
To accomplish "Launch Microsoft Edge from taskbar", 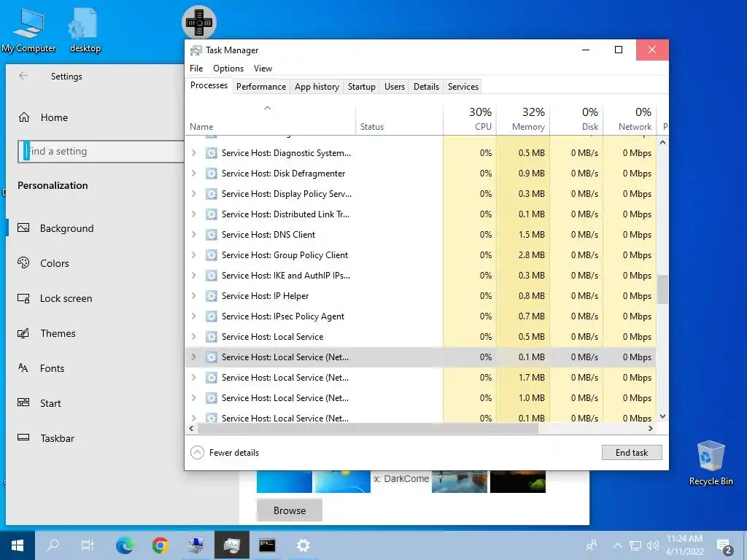I will click(x=124, y=545).
